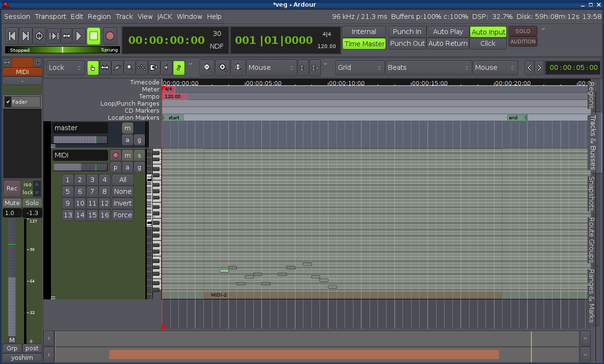This screenshot has width=604, height=364.
Task: Disable the Auto Input toggle
Action: point(488,32)
